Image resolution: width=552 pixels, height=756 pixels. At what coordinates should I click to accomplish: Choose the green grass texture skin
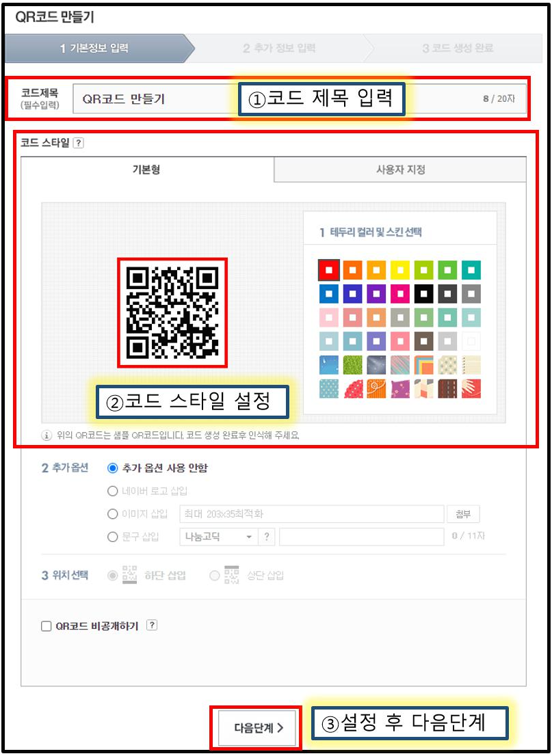pyautogui.click(x=353, y=365)
